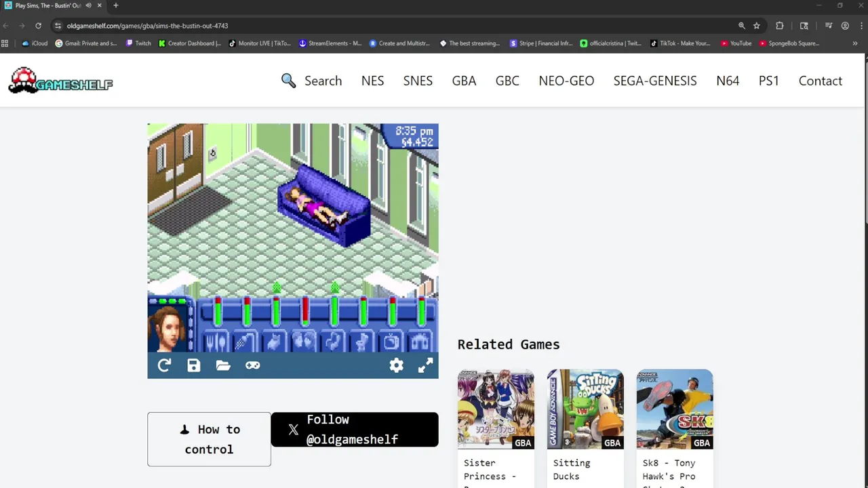Viewport: 868px width, 488px height.
Task: Close the Play Sims browser tab
Action: tap(99, 5)
